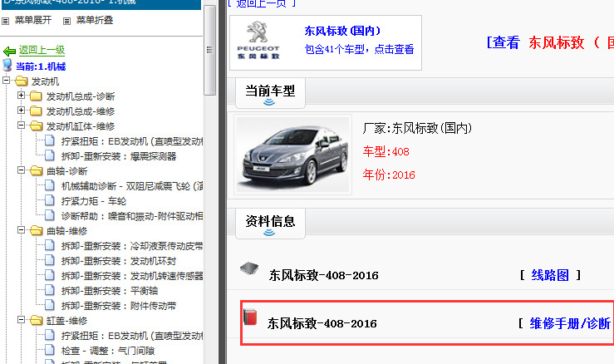This screenshot has width=614, height=364.
Task: Collapse the 曲轴-诊断 folder
Action: coord(21,170)
